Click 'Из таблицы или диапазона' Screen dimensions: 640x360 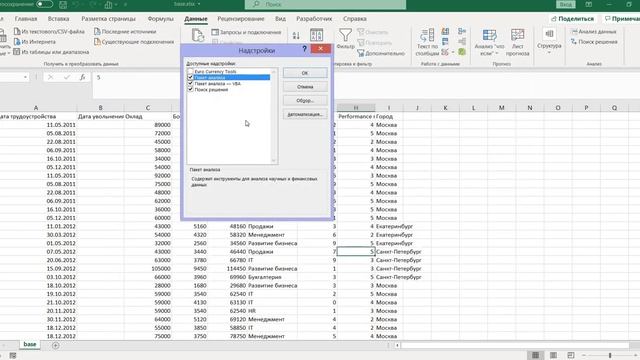51,52
